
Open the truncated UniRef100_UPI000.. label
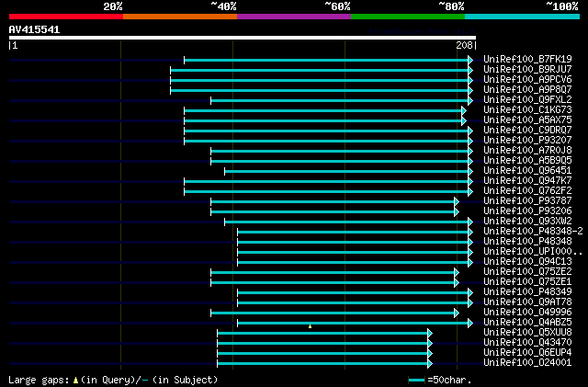click(x=533, y=252)
